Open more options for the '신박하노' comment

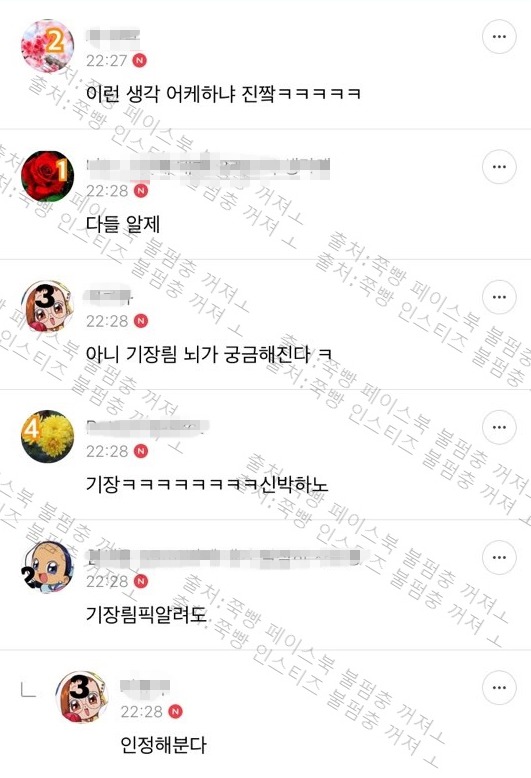click(499, 427)
